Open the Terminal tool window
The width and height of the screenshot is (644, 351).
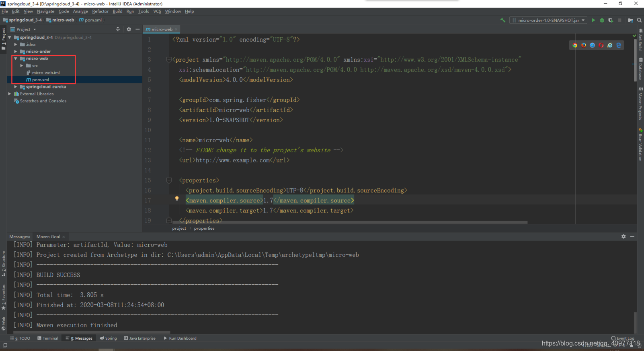[x=48, y=338]
